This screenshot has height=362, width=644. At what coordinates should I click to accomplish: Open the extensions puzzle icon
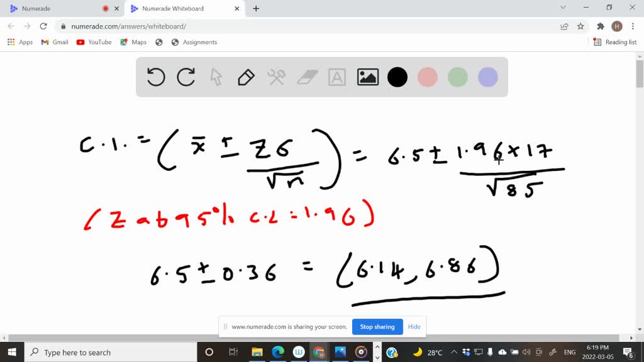[601, 26]
